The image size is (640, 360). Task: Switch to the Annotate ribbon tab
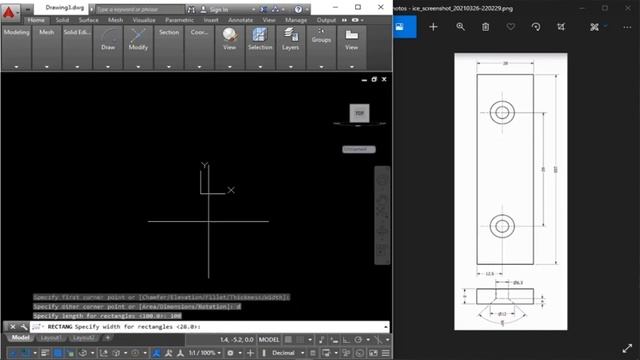pos(240,20)
